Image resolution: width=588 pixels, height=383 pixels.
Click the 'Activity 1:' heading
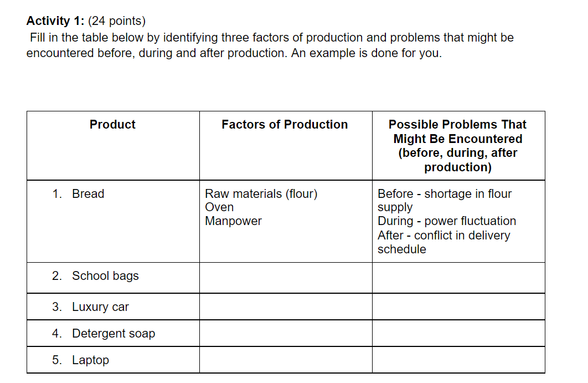pyautogui.click(x=55, y=21)
